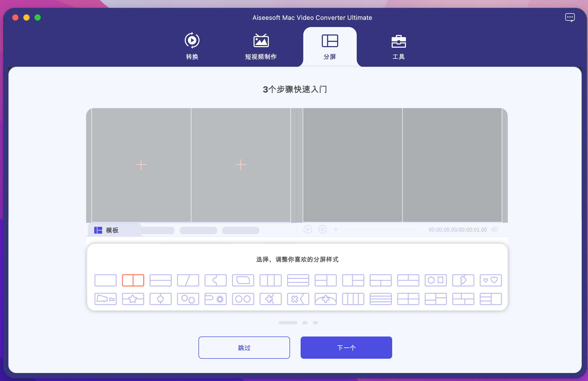Pick the hexagon and square template

click(436, 280)
